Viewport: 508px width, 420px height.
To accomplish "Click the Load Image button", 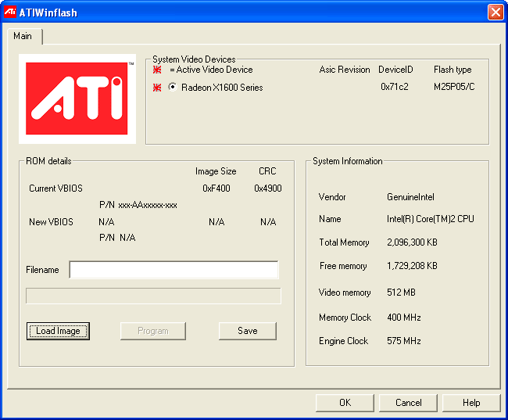I will [58, 331].
